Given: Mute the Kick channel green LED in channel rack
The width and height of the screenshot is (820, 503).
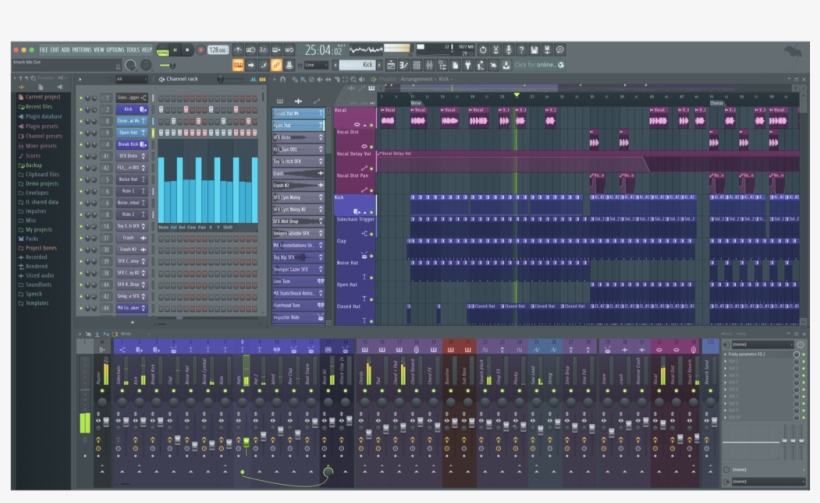Looking at the screenshot, I should pyautogui.click(x=81, y=109).
